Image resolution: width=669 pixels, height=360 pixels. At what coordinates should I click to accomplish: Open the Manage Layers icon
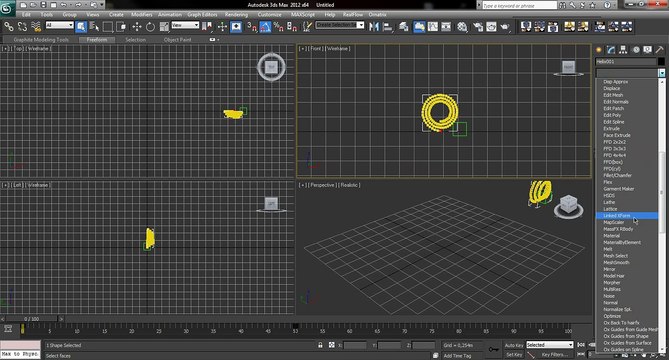[x=404, y=27]
